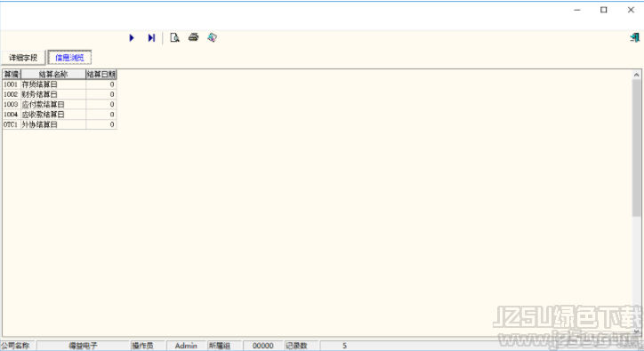644x351 pixels.
Task: Switch to the 详细字段 tab
Action: click(x=23, y=58)
